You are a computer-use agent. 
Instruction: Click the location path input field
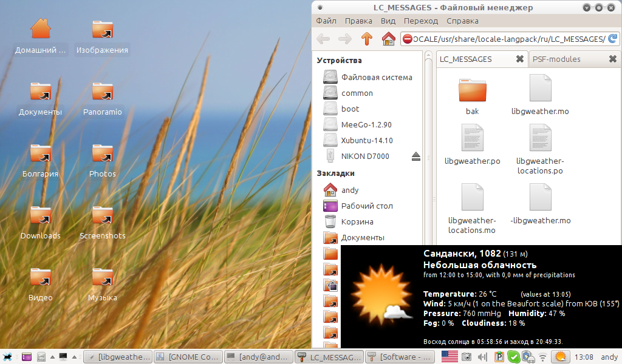507,39
